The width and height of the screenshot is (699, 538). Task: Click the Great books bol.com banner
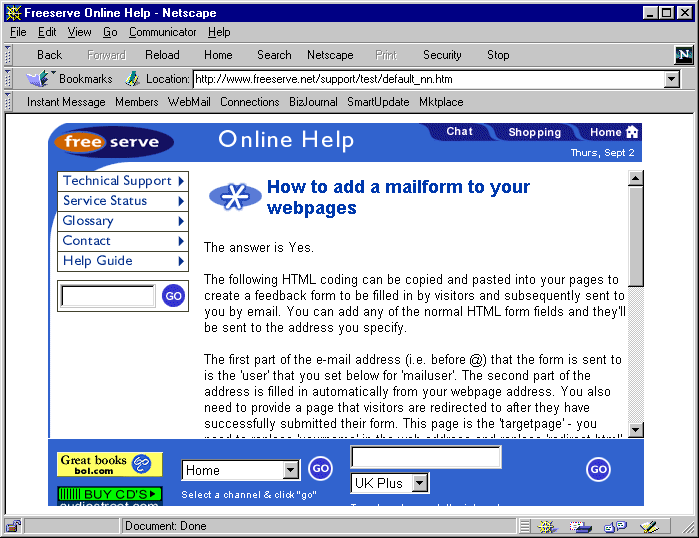pos(109,465)
